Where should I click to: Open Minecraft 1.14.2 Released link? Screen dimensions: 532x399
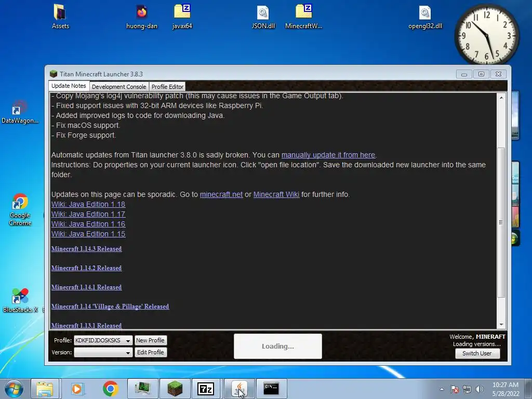click(87, 268)
